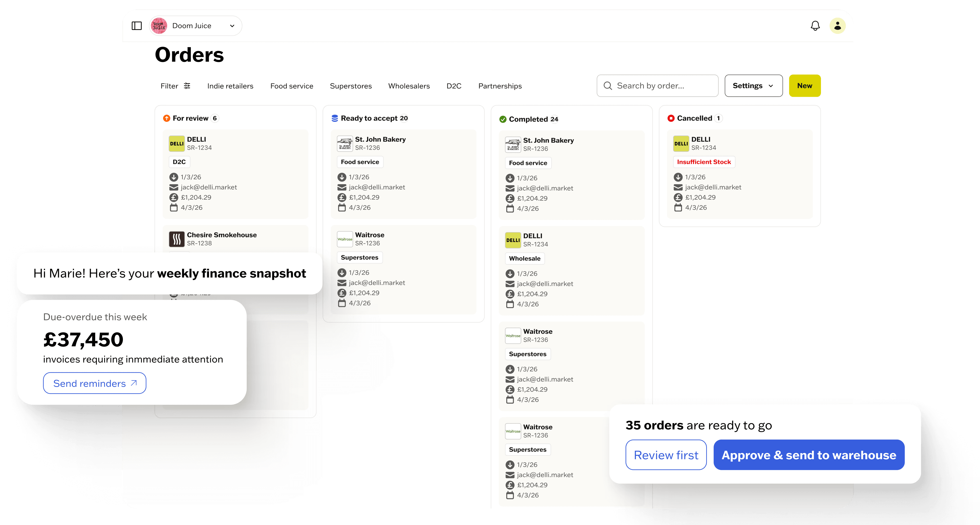Viewport: 980px width, 525px height.
Task: Toggle the sidebar panel icon
Action: [137, 26]
